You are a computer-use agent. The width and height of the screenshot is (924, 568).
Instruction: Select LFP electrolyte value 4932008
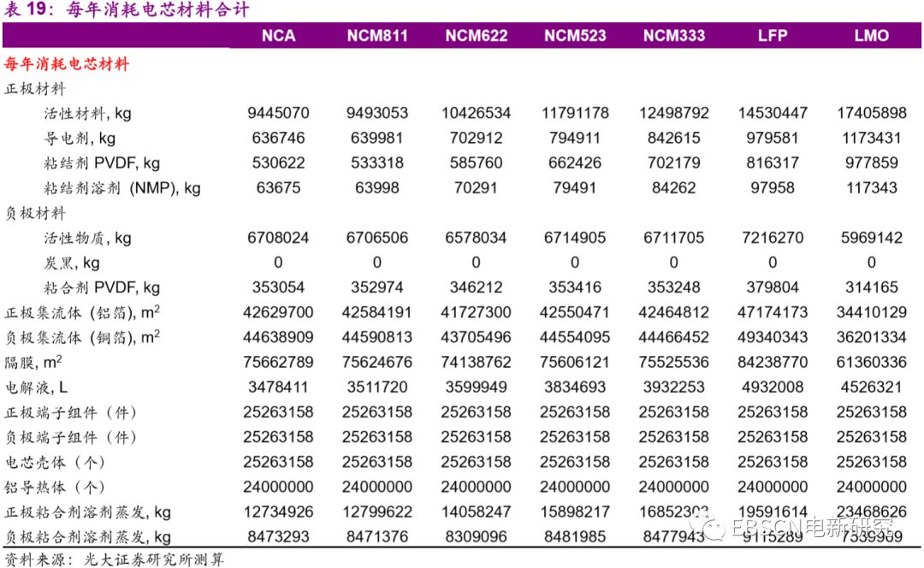[x=773, y=388]
